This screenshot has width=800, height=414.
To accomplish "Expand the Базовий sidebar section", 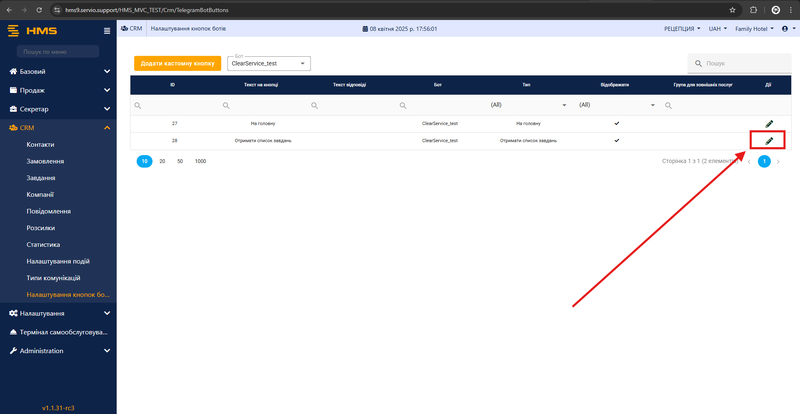I will 106,72.
